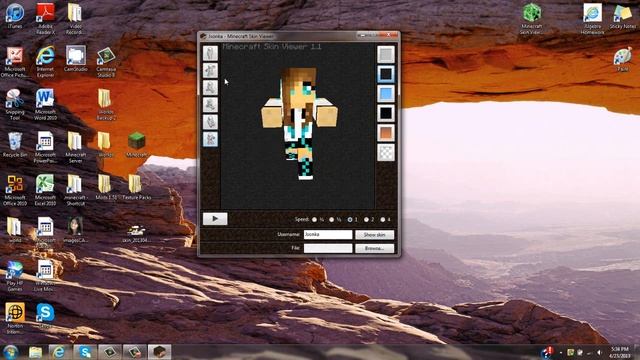
Task: Set animation speed to 1
Action: click(x=349, y=220)
